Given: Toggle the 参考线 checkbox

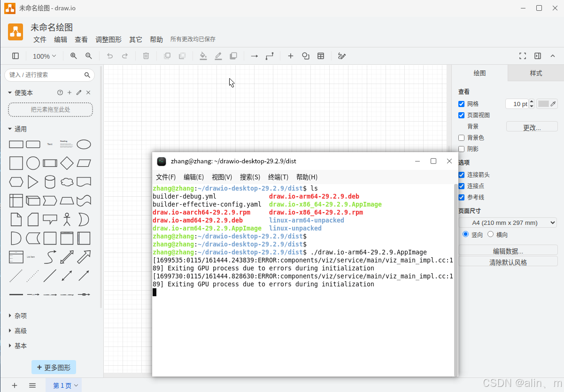Looking at the screenshot, I should 462,197.
